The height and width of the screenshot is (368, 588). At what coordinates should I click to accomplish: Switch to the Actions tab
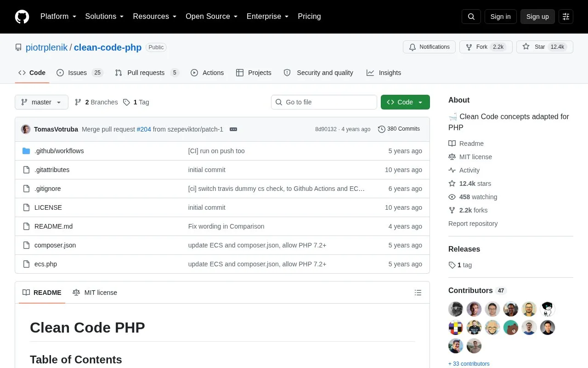[x=207, y=73]
